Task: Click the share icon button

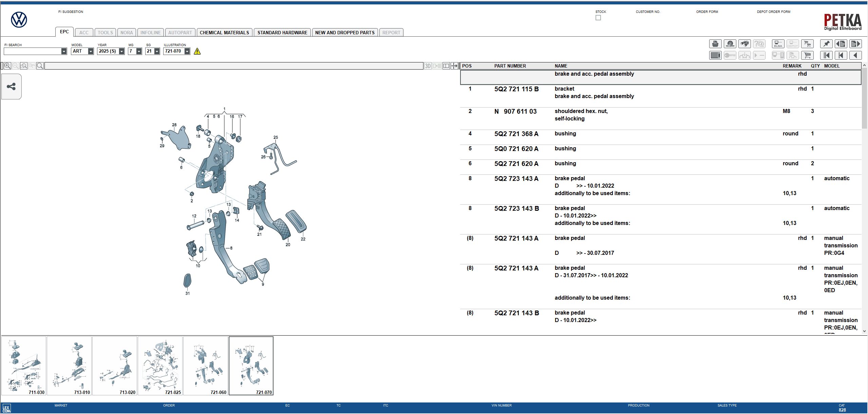Action: [x=12, y=87]
